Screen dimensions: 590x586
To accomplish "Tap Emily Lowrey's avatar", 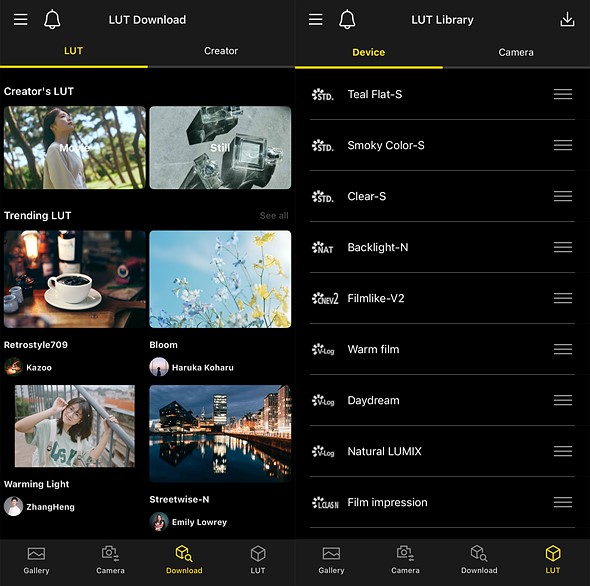I will coord(159,522).
